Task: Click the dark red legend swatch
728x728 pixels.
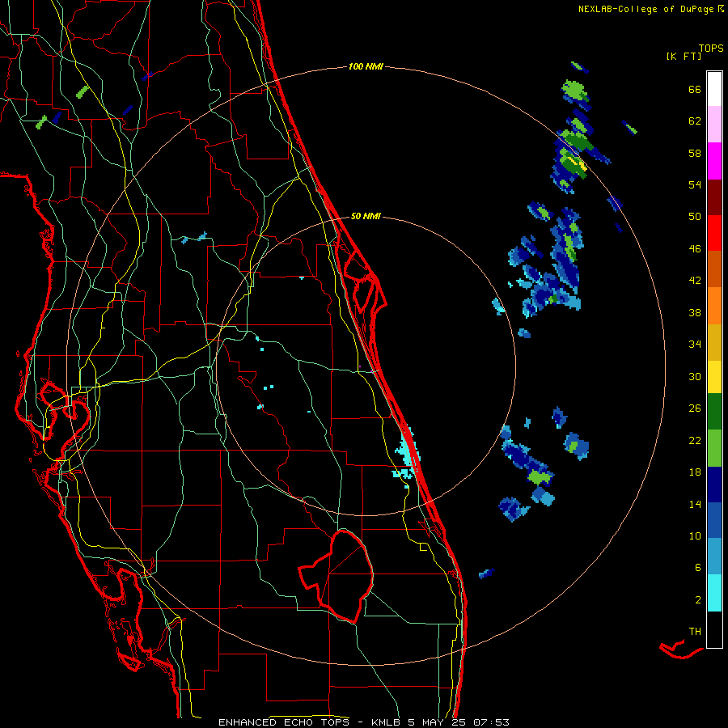Action: pyautogui.click(x=714, y=197)
